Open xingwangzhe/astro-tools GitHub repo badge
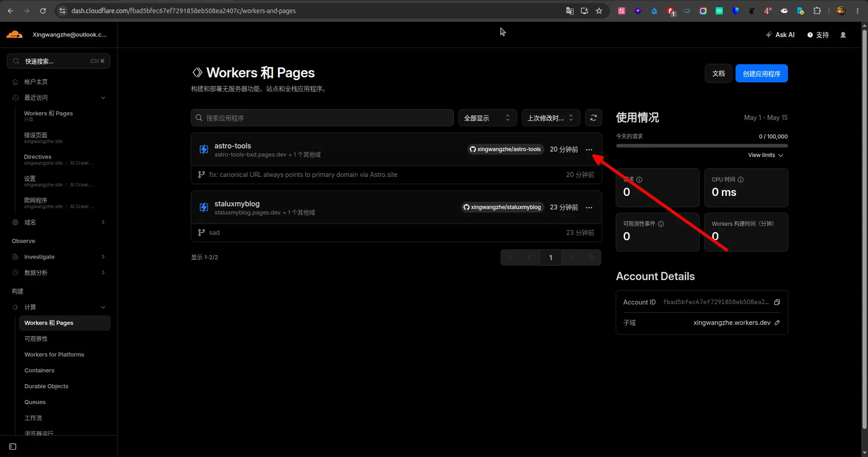 point(505,149)
